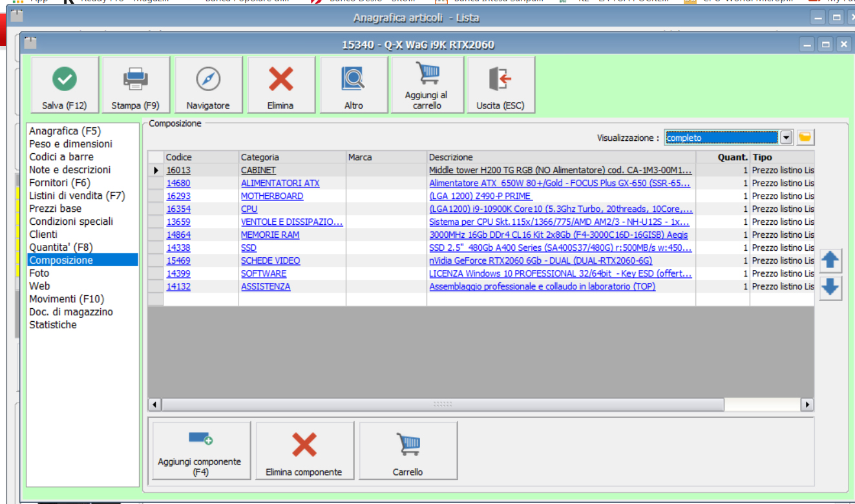Click the Visualizzazione 'completo' field
855x504 pixels.
[721, 138]
